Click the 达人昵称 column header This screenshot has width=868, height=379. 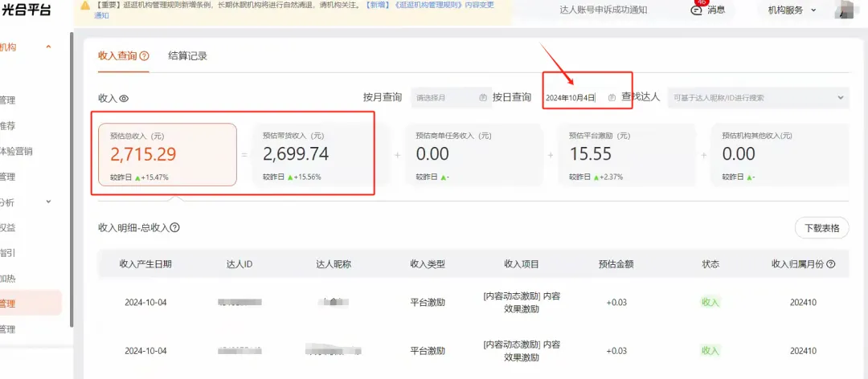334,264
